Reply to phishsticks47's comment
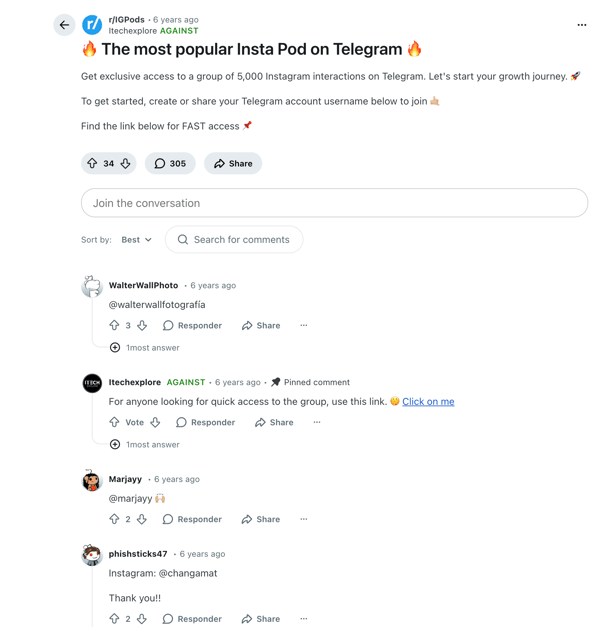This screenshot has height=627, width=600. tap(192, 619)
